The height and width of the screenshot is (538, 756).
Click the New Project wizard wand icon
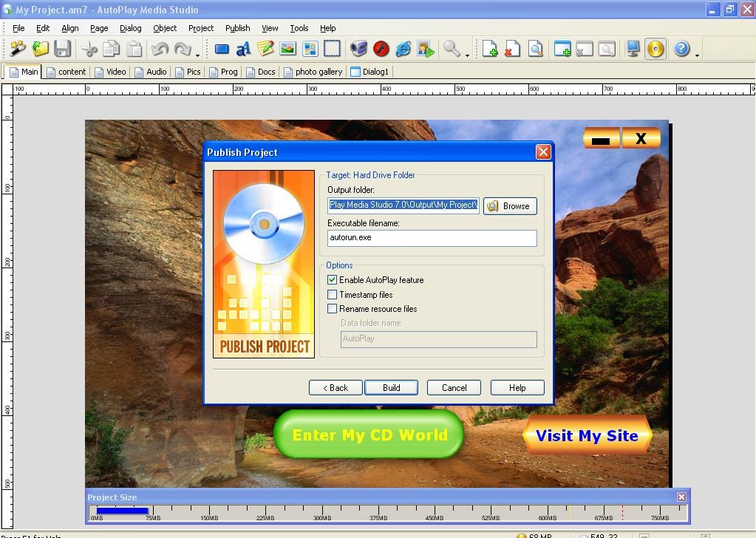coord(18,50)
